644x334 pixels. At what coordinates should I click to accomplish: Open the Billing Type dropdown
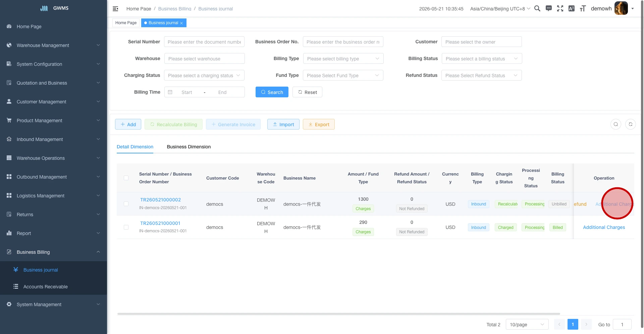tap(343, 58)
